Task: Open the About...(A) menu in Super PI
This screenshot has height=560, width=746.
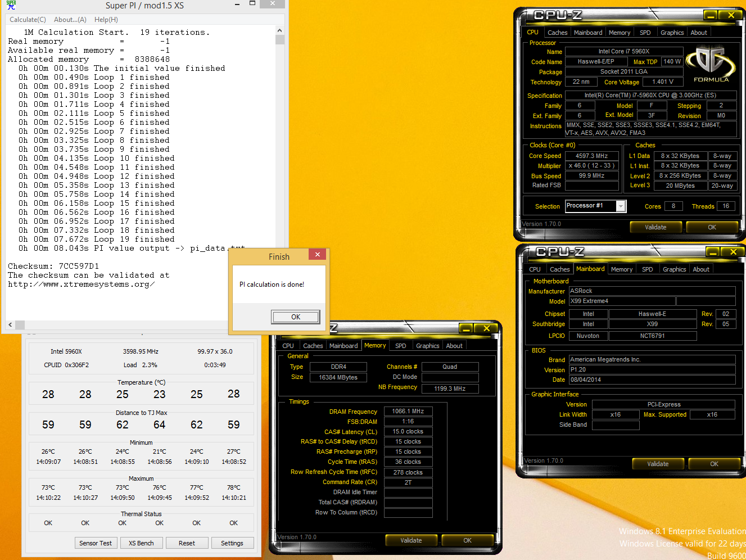Action: tap(70, 20)
